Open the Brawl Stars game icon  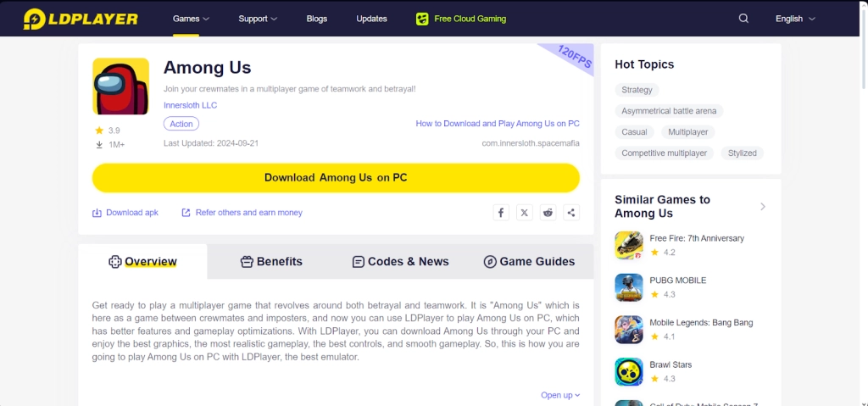coord(629,371)
